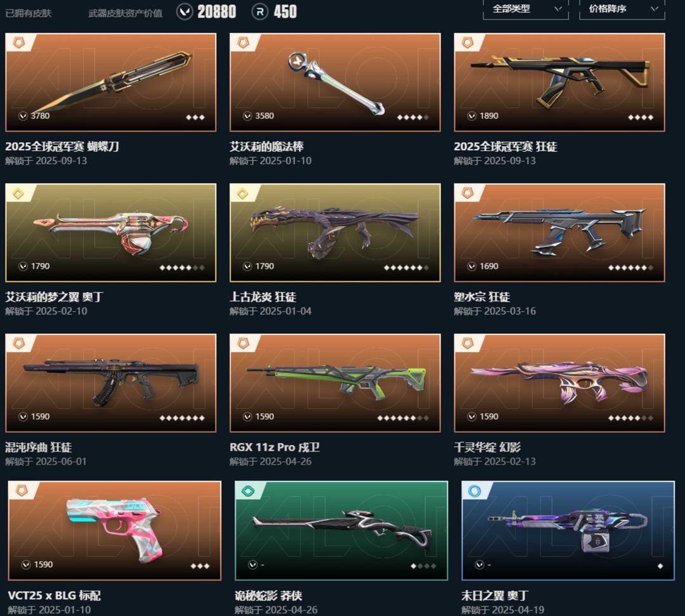Viewport: 685px width, 616px height.
Task: Open the 艾沃莉的梦之翼 奥丁 skin card
Action: point(110,233)
